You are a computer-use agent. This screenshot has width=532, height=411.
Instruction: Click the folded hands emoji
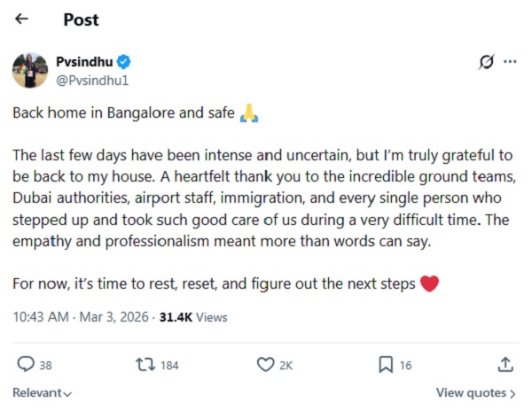tap(250, 113)
